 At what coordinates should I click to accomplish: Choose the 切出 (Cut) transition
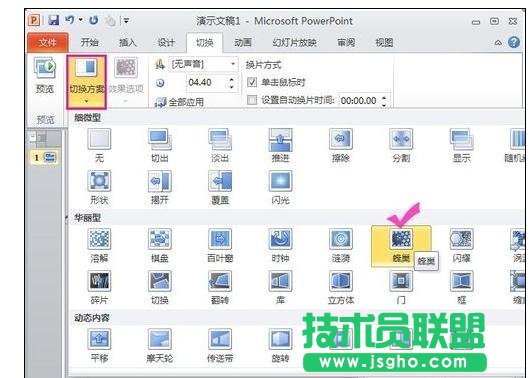160,145
